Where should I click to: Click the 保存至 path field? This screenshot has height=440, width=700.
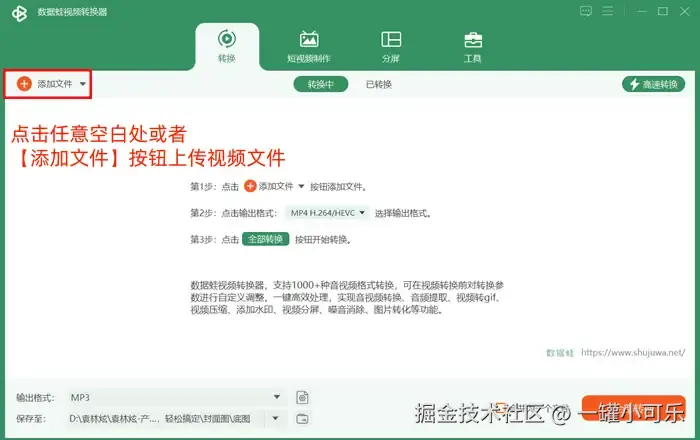tap(165, 419)
